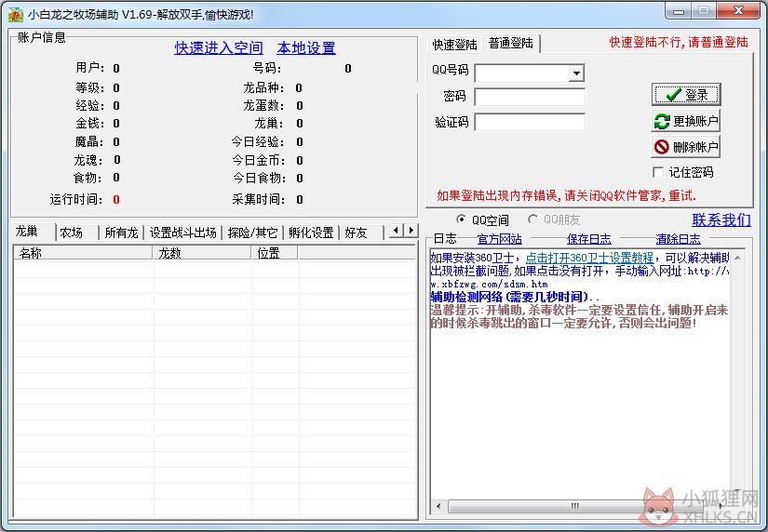This screenshot has height=532, width=768.
Task: Select the QQ朋友 radio button
Action: [x=532, y=219]
